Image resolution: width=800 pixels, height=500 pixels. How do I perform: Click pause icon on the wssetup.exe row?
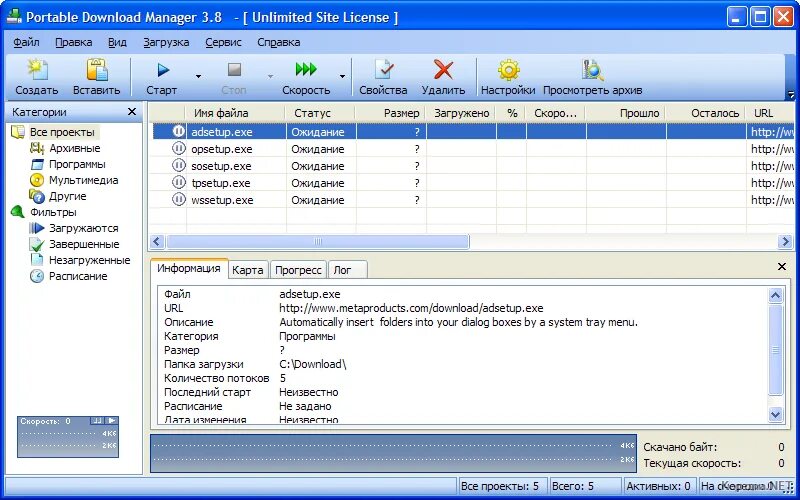click(178, 199)
